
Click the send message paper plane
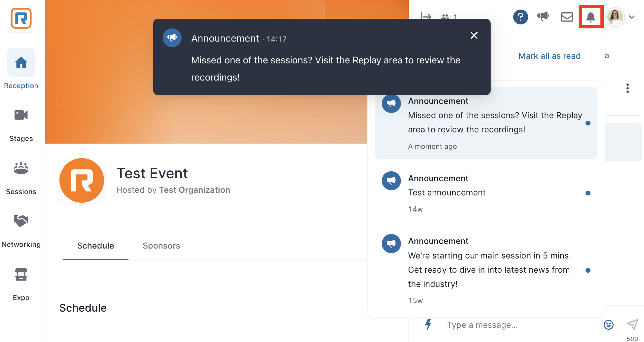point(632,324)
